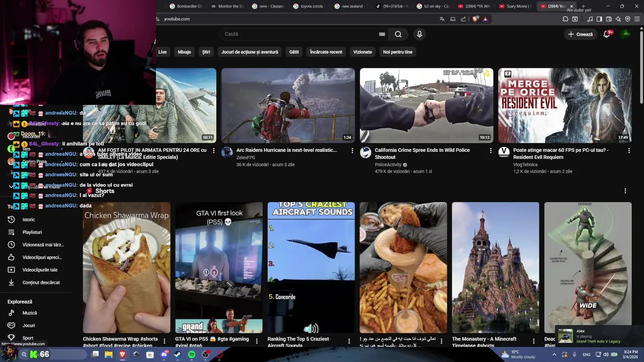Open options for GTA VI on PS5 short

coord(257,341)
